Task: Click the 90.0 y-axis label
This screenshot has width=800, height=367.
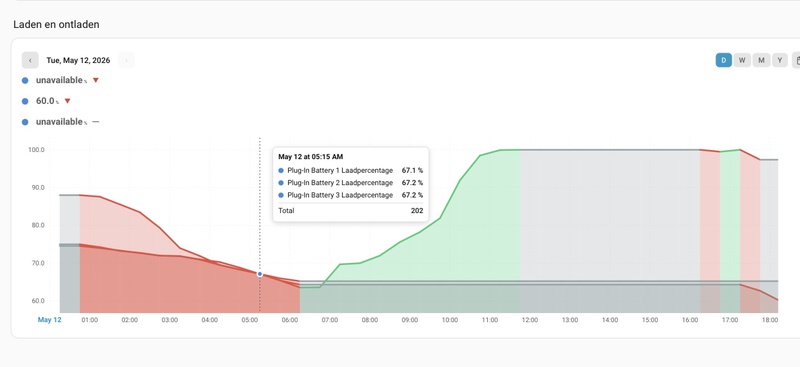Action: coord(37,187)
